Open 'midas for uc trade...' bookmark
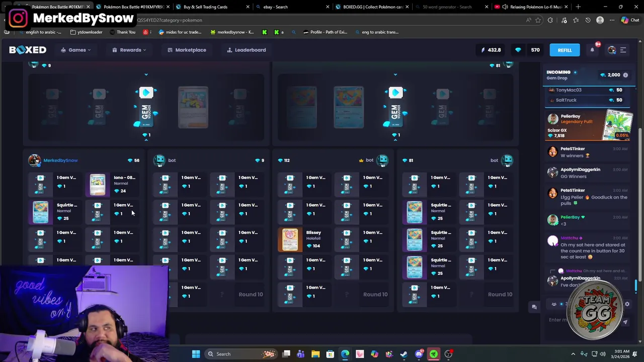Image resolution: width=644 pixels, height=362 pixels. point(180,32)
